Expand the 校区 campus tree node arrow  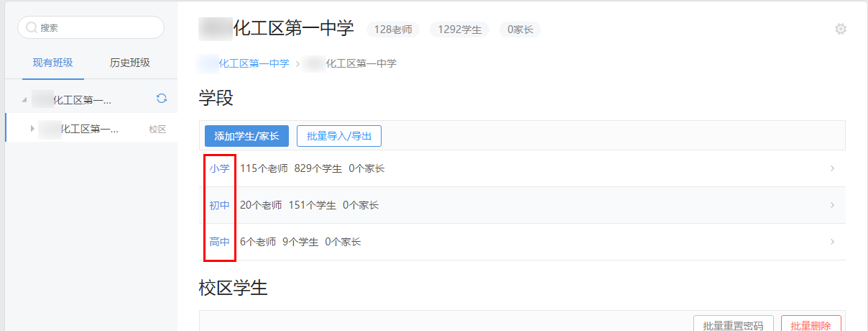(32, 129)
